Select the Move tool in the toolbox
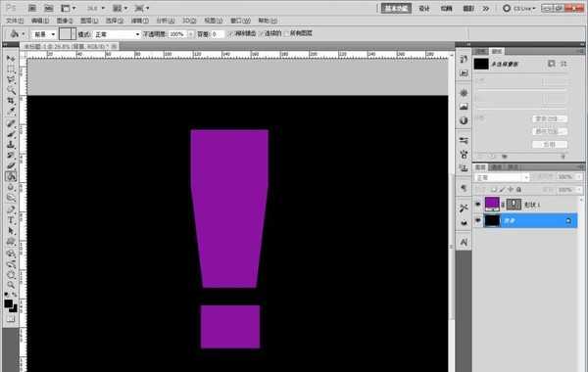 (x=11, y=59)
